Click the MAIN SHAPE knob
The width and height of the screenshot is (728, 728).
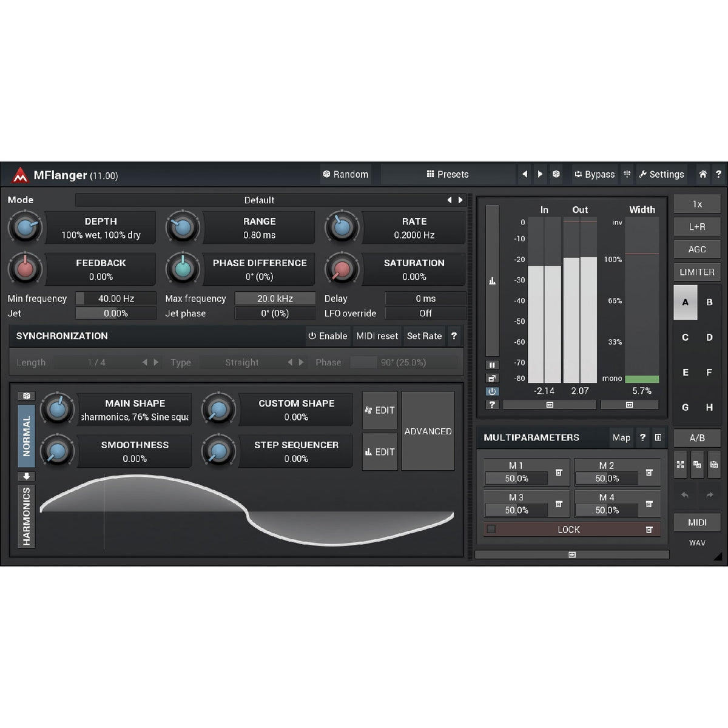coord(57,409)
